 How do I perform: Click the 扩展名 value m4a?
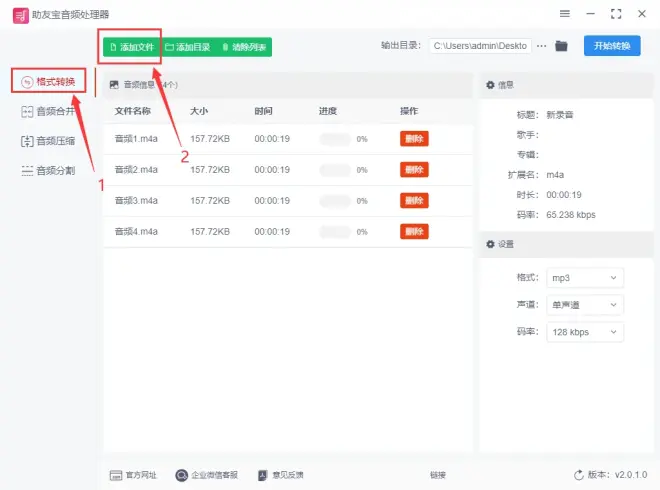click(555, 175)
